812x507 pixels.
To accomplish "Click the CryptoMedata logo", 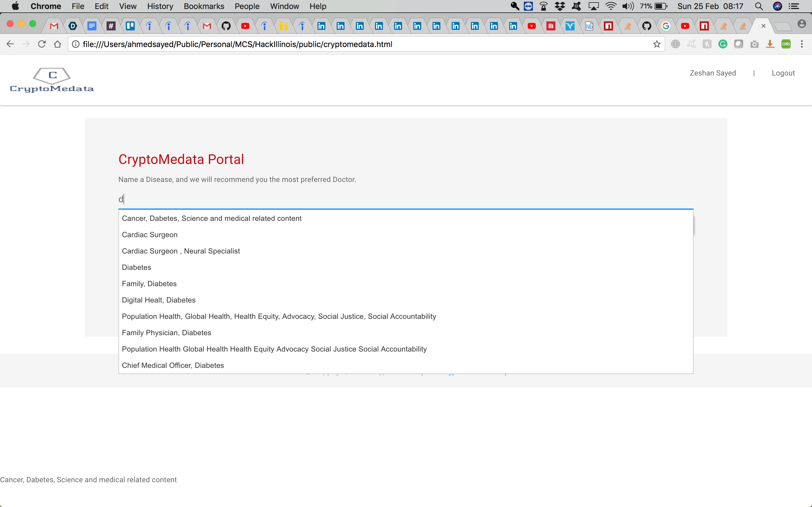I will 52,80.
